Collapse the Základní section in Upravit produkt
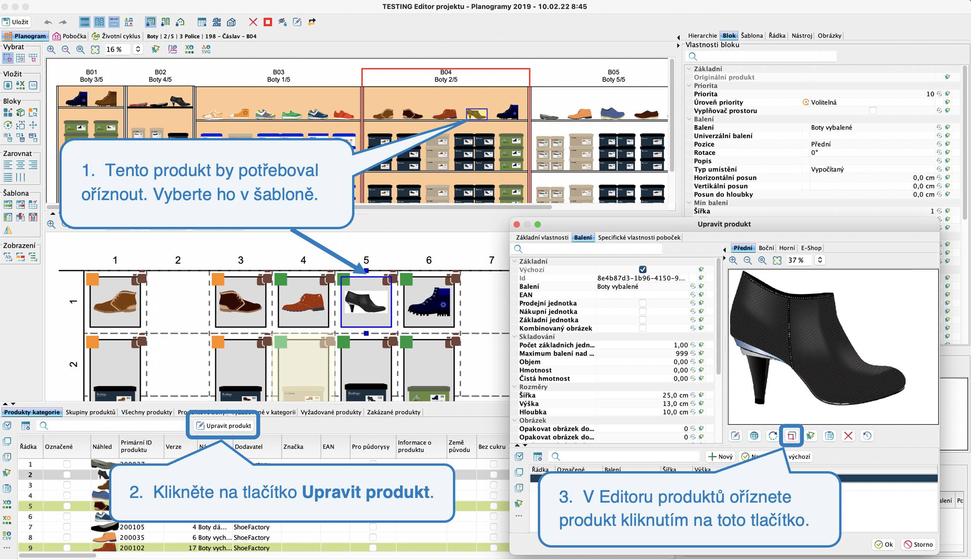 pyautogui.click(x=515, y=261)
